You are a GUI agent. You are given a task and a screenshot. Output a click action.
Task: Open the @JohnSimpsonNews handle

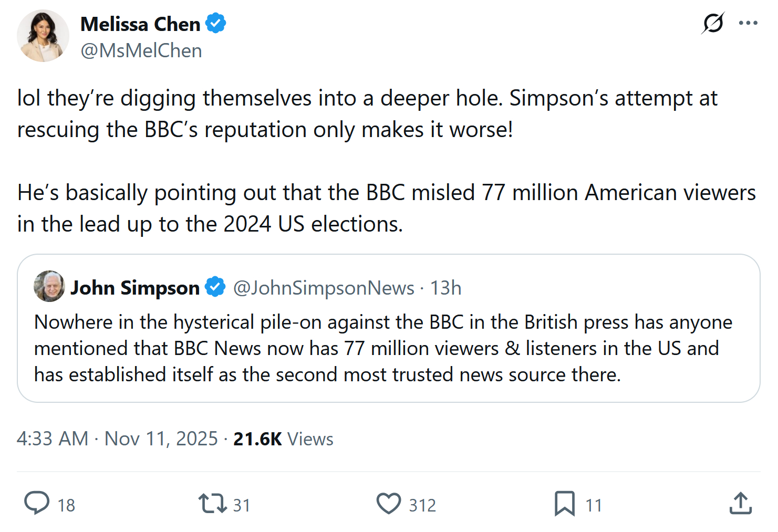click(x=324, y=288)
